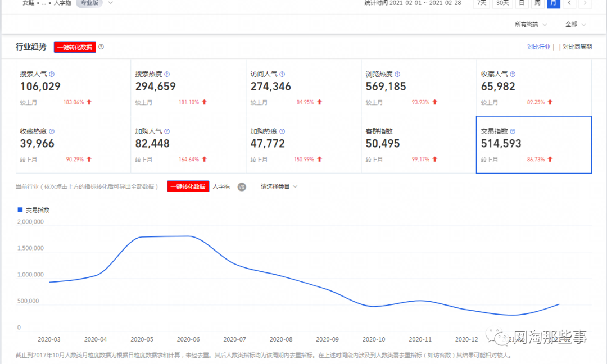Select the 搜索人气 metric card
Viewport: 607px width, 364px height.
point(73,88)
